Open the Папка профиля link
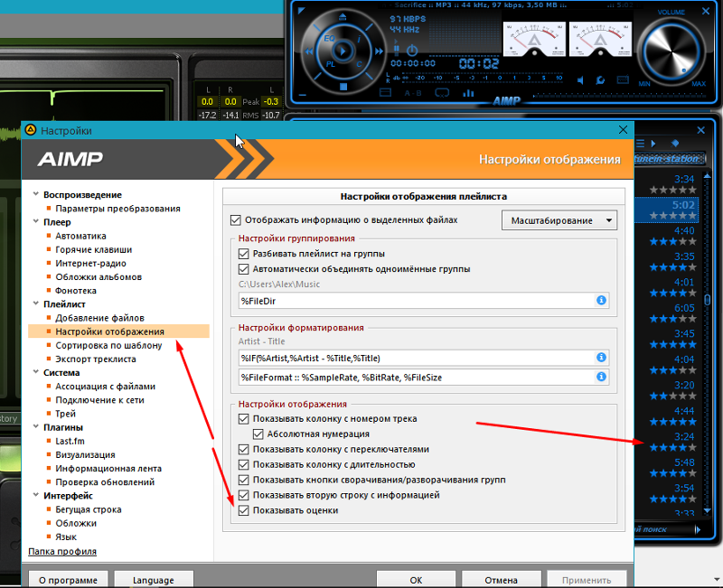Image resolution: width=723 pixels, height=588 pixels. point(62,551)
